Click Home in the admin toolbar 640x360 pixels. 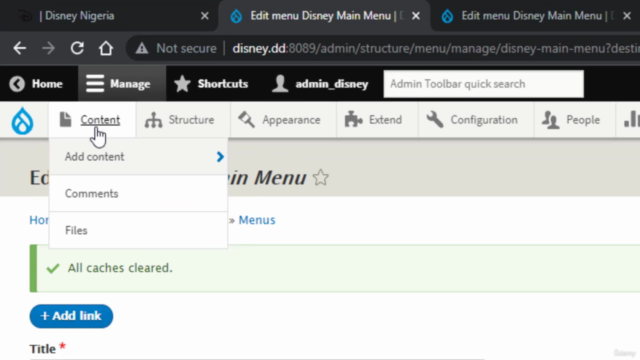tap(36, 84)
